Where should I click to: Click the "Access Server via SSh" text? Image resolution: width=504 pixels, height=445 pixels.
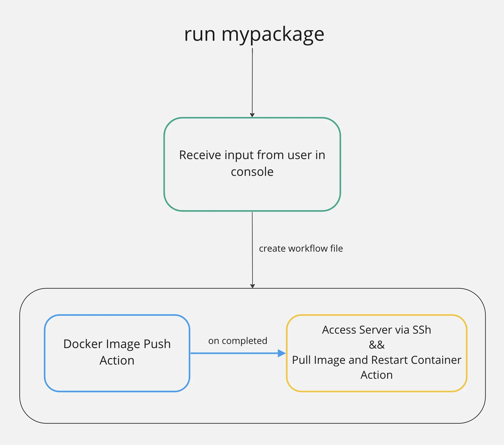tap(376, 330)
